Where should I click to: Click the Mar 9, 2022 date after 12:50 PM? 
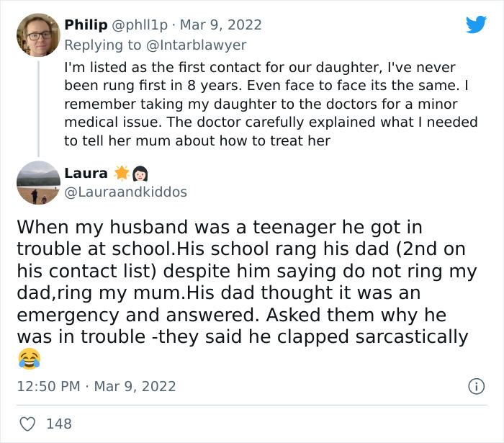[137, 386]
